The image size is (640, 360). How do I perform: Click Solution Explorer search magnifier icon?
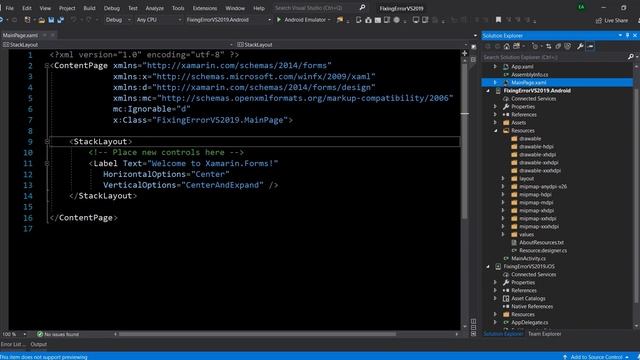[x=630, y=57]
